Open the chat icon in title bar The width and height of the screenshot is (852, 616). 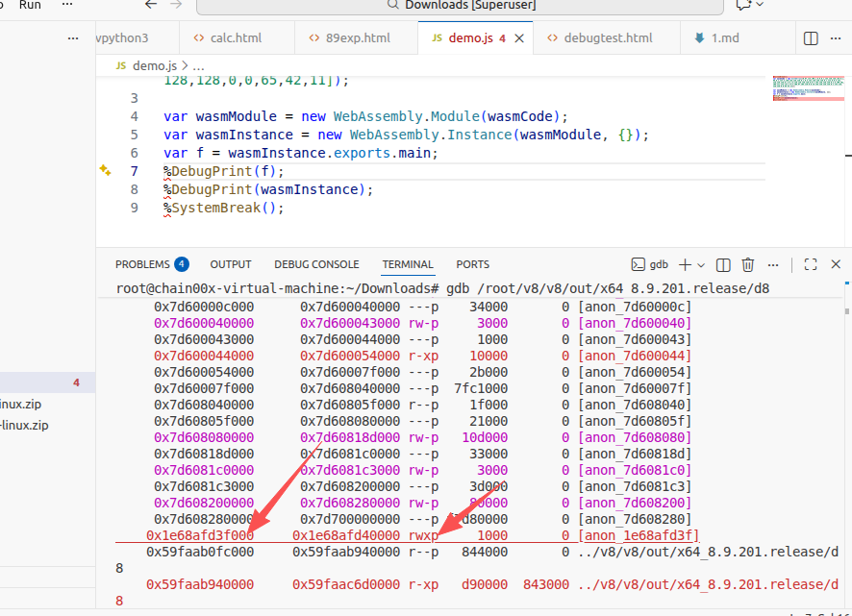[742, 5]
